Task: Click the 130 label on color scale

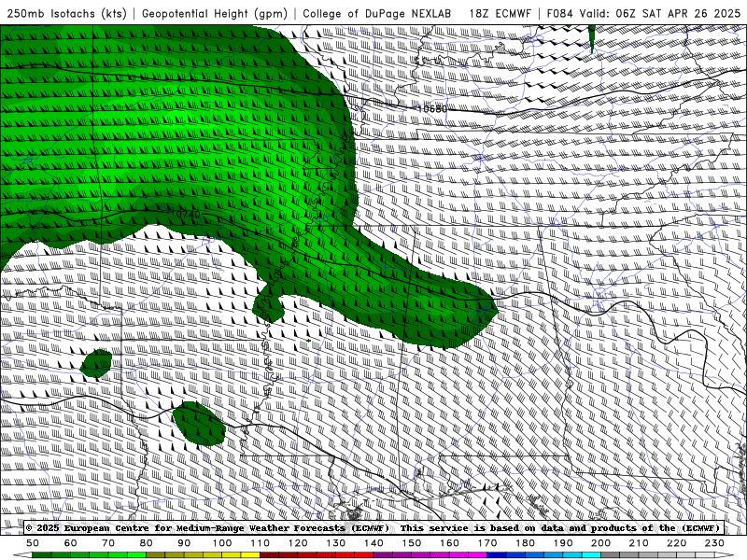Action: coord(335,543)
